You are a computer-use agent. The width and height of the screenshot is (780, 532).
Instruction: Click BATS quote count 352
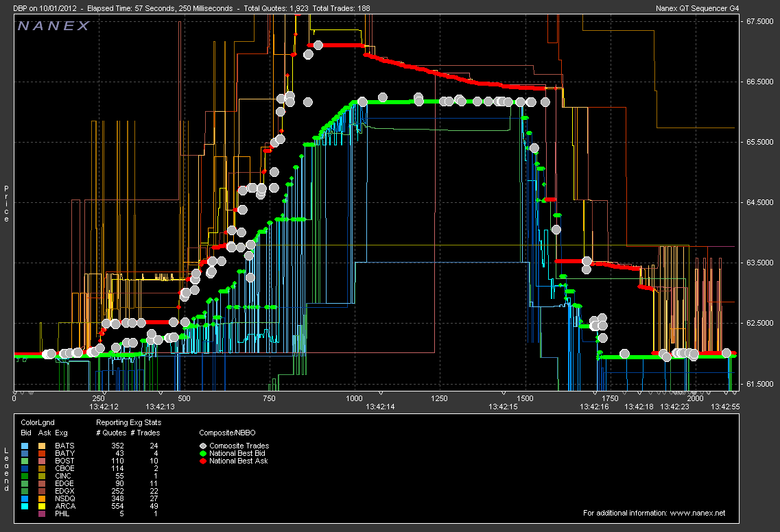pos(117,446)
